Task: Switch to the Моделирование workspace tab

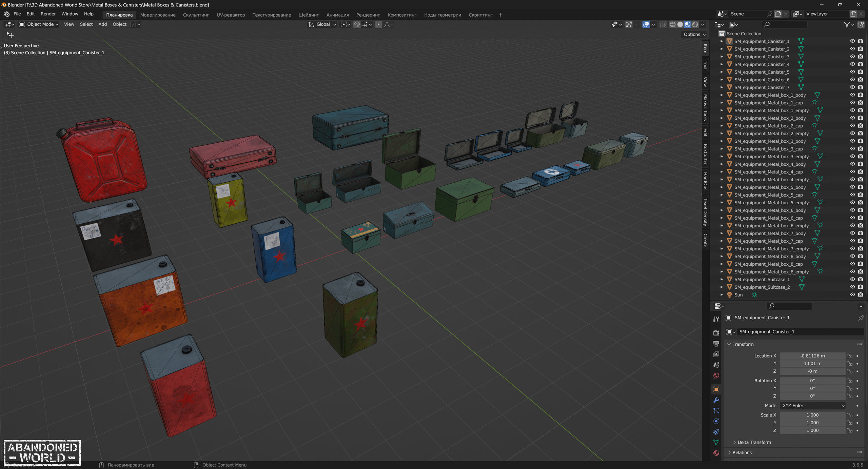Action: (158, 15)
